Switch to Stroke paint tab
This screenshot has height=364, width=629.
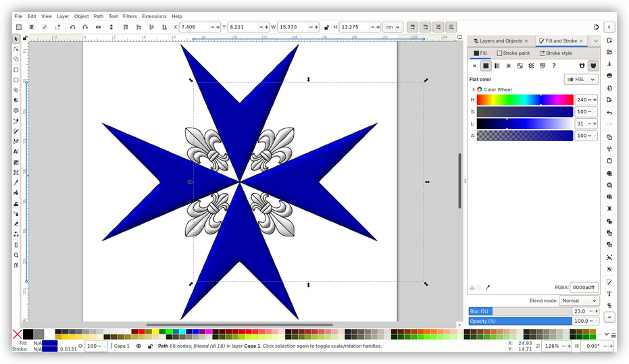tap(513, 53)
